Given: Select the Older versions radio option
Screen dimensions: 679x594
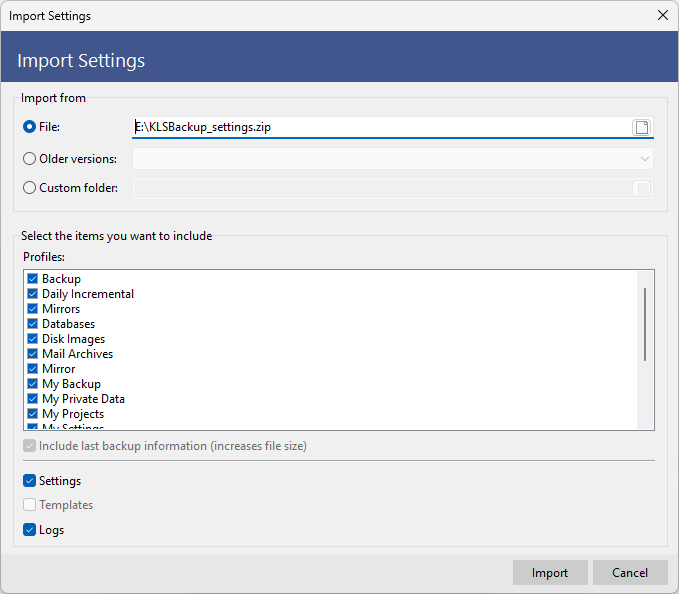Looking at the screenshot, I should point(29,158).
